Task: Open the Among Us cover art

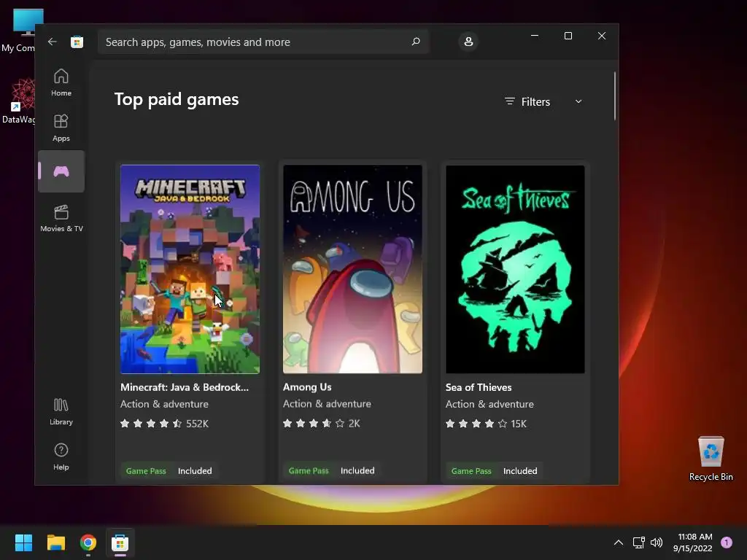Action: point(352,269)
